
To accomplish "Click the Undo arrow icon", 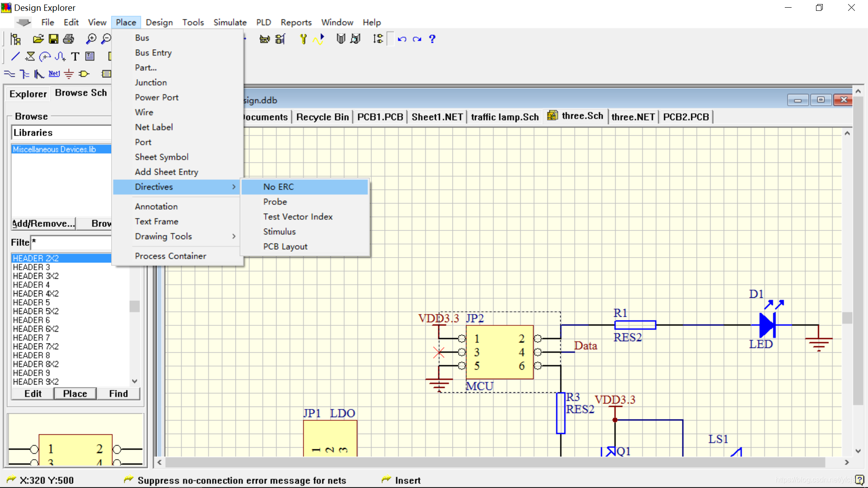I will [x=402, y=39].
